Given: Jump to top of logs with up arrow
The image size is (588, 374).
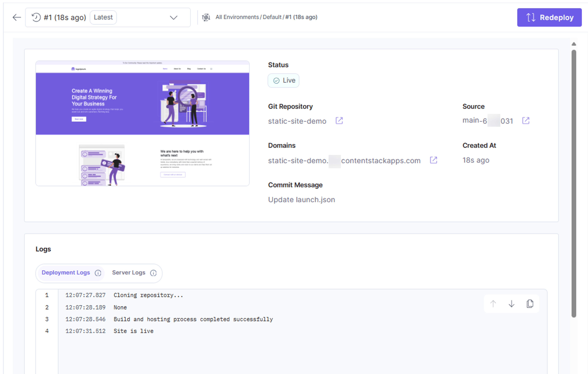Looking at the screenshot, I should coord(493,304).
